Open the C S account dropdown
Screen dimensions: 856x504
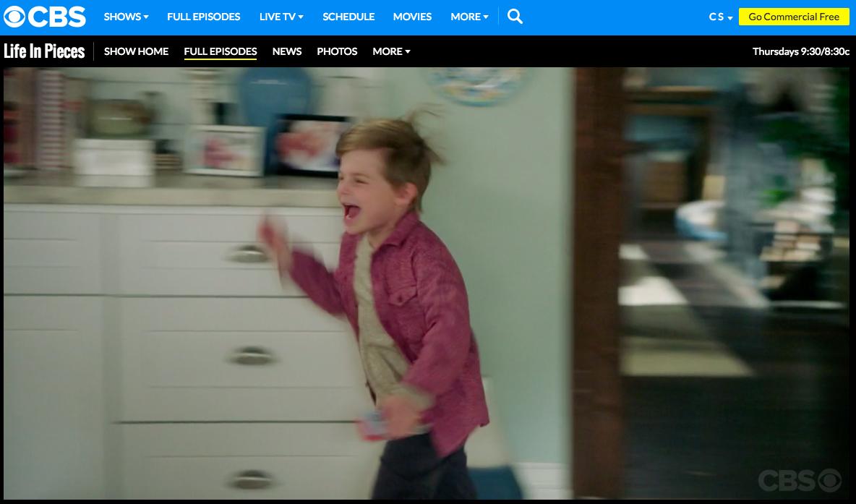pyautogui.click(x=721, y=17)
